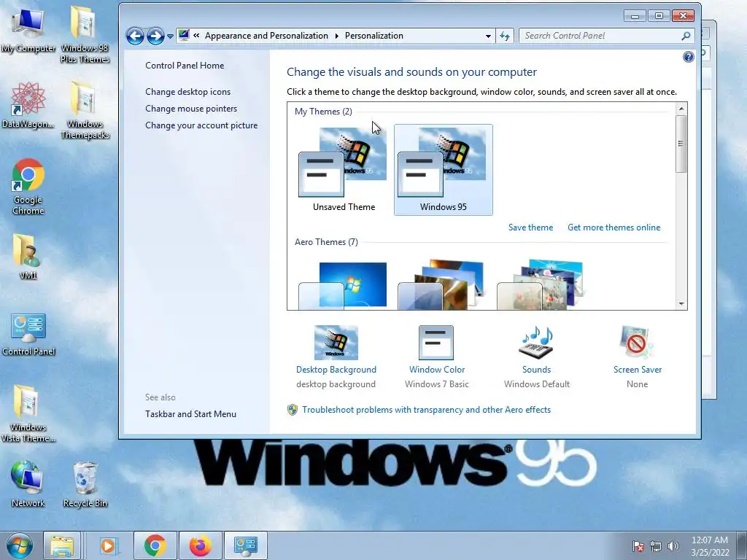
Task: Select the Windows 7 Aero theme thumbnail
Action: tap(343, 285)
